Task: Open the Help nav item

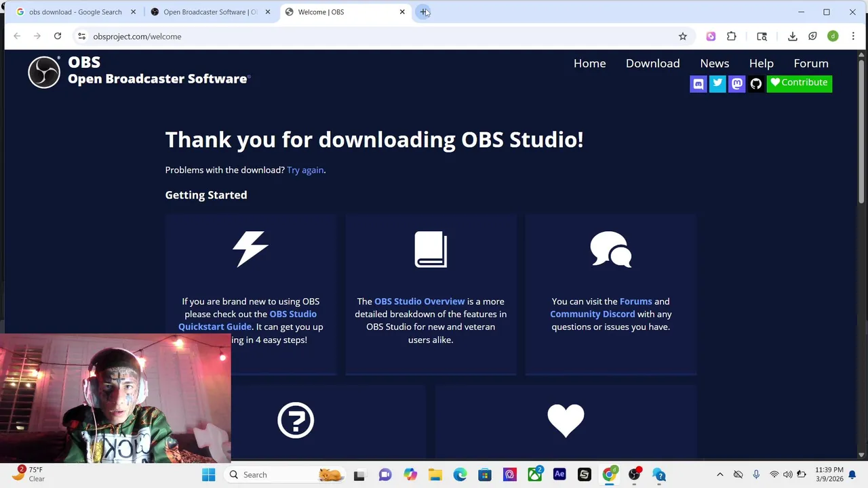Action: (x=762, y=63)
